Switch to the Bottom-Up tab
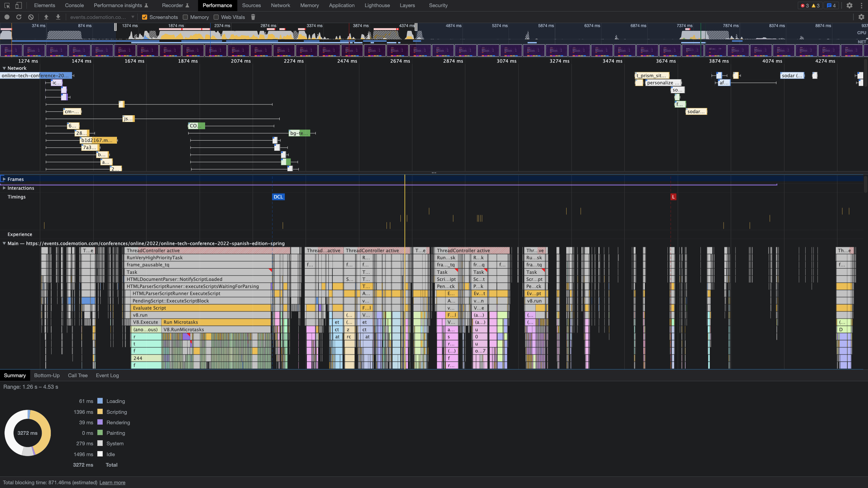The width and height of the screenshot is (868, 488). [47, 376]
